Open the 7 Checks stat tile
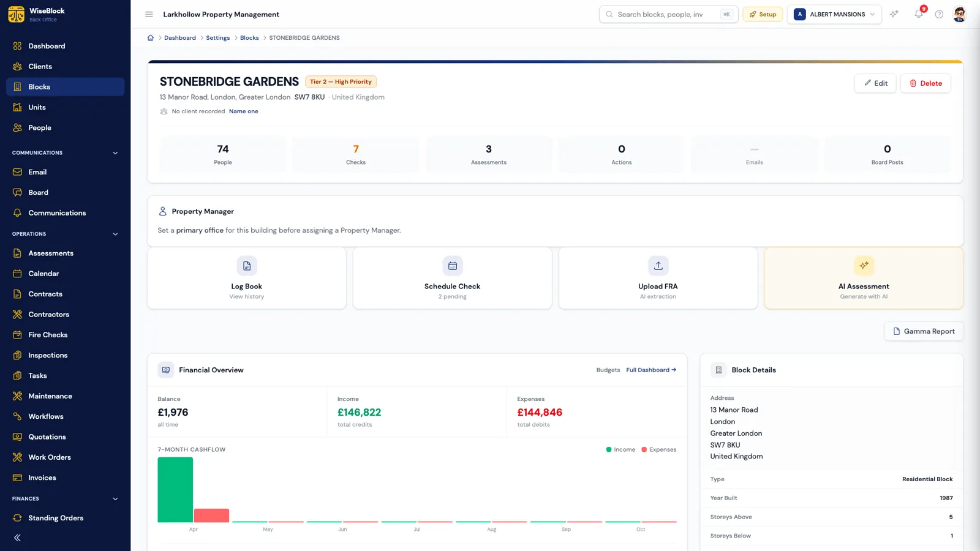The height and width of the screenshot is (551, 980). [x=356, y=154]
